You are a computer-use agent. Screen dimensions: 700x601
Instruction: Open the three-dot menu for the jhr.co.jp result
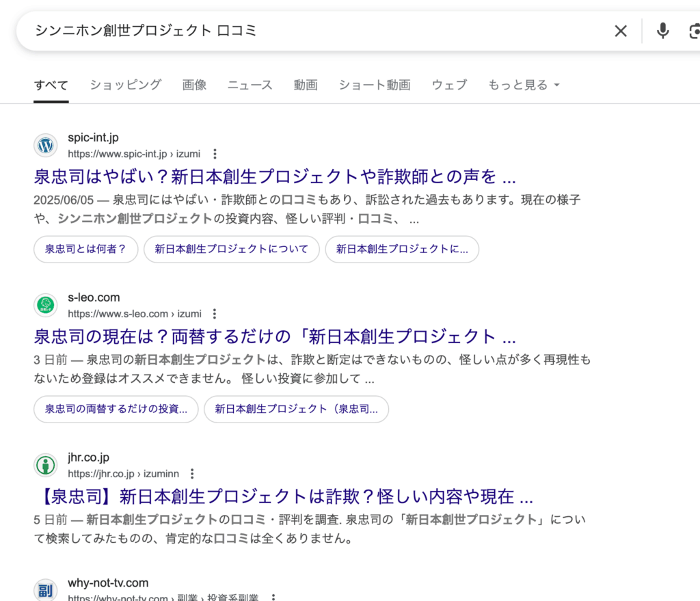click(192, 474)
